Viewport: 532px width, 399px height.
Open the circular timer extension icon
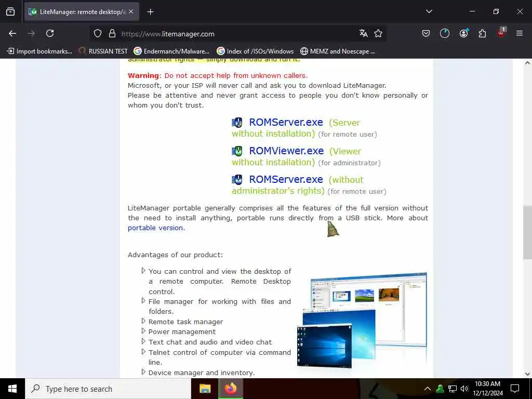click(445, 33)
